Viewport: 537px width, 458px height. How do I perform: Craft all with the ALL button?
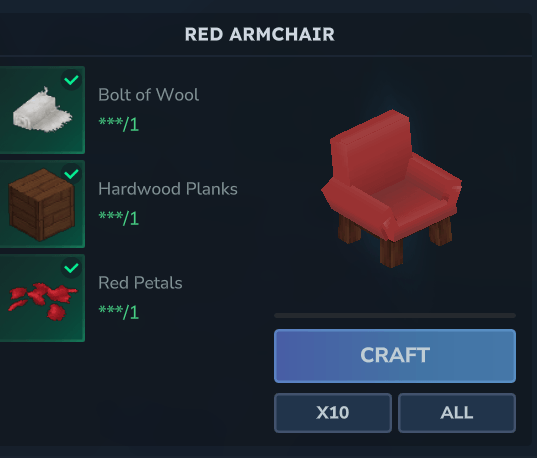point(457,413)
